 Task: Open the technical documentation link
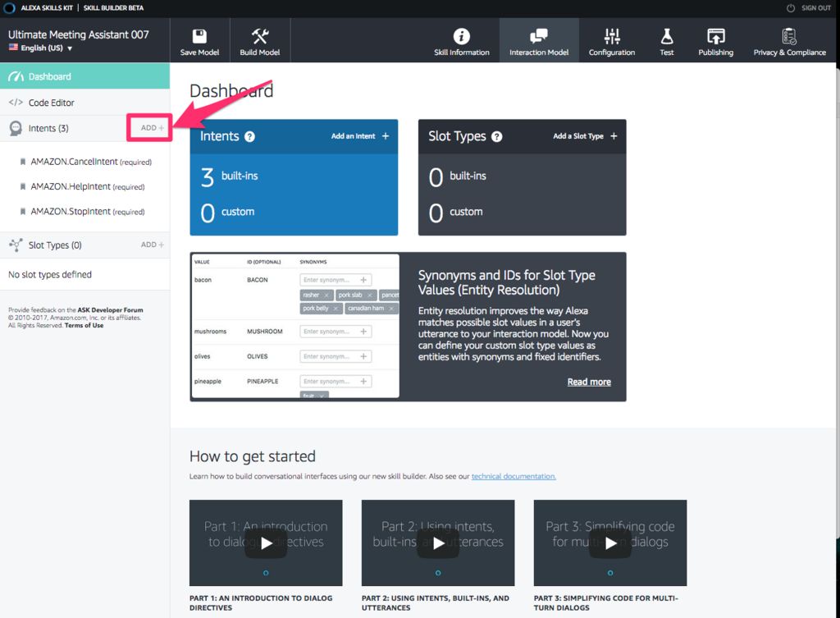click(514, 476)
